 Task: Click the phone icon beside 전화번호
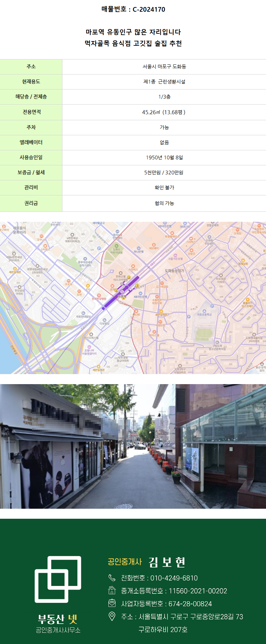[112, 578]
